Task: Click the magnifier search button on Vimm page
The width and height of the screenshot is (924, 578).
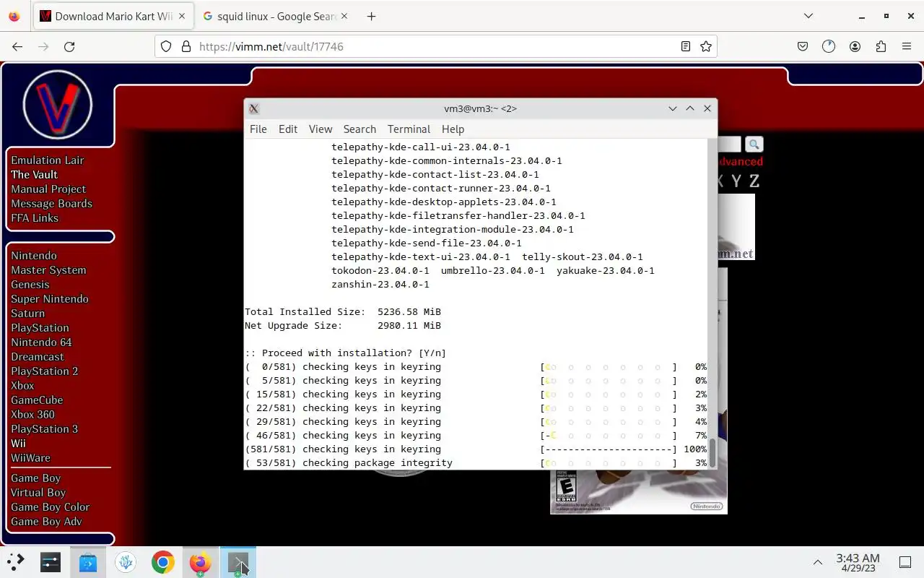Action: click(x=754, y=144)
